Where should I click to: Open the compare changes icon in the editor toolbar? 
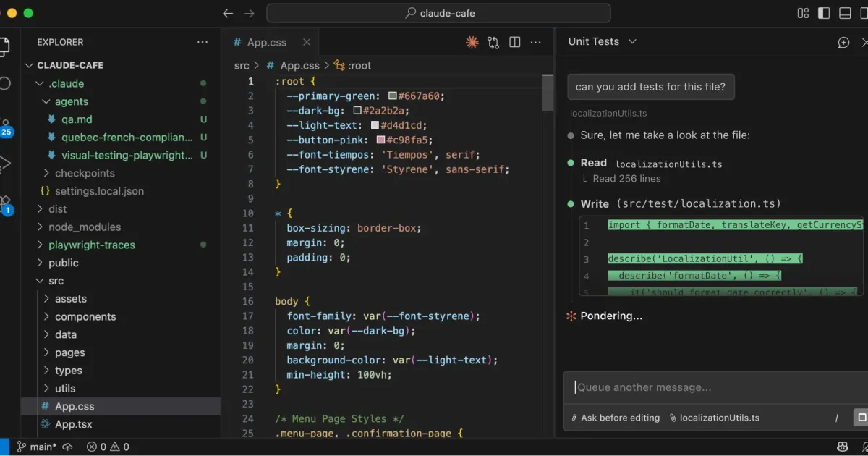[x=493, y=43]
